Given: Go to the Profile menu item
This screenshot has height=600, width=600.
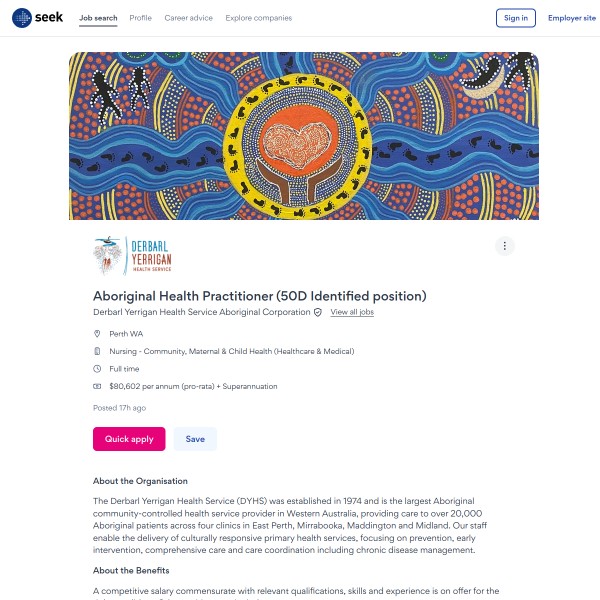Looking at the screenshot, I should coord(141,18).
